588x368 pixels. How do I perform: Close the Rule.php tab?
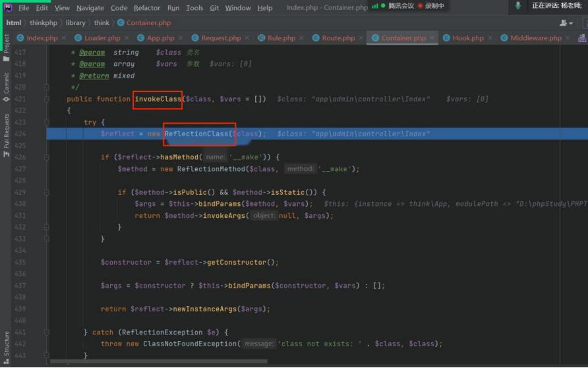point(301,38)
